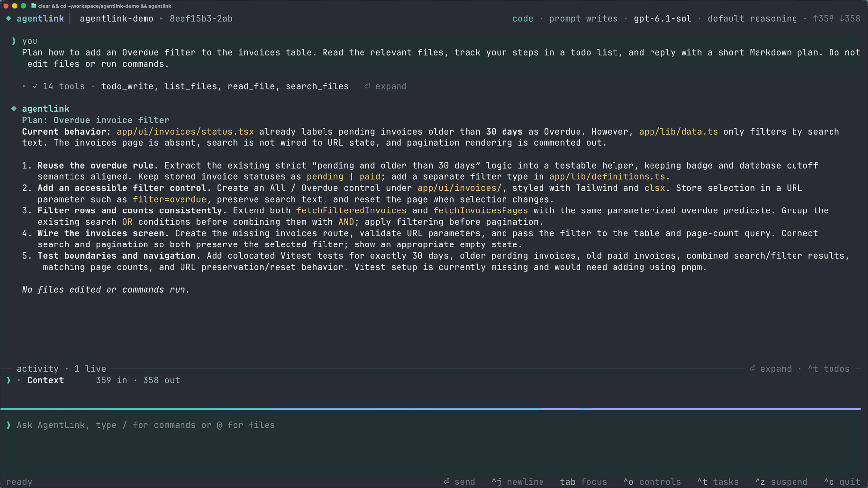Click the filter=overdue code snippet
Image resolution: width=868 pixels, height=488 pixels.
tap(169, 200)
